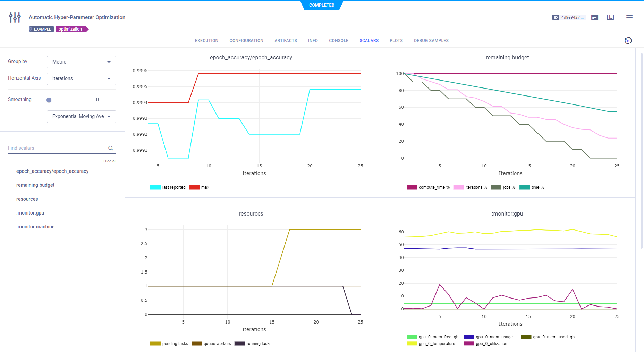Click the task ID badge icon
644x352 pixels.
pyautogui.click(x=556, y=17)
